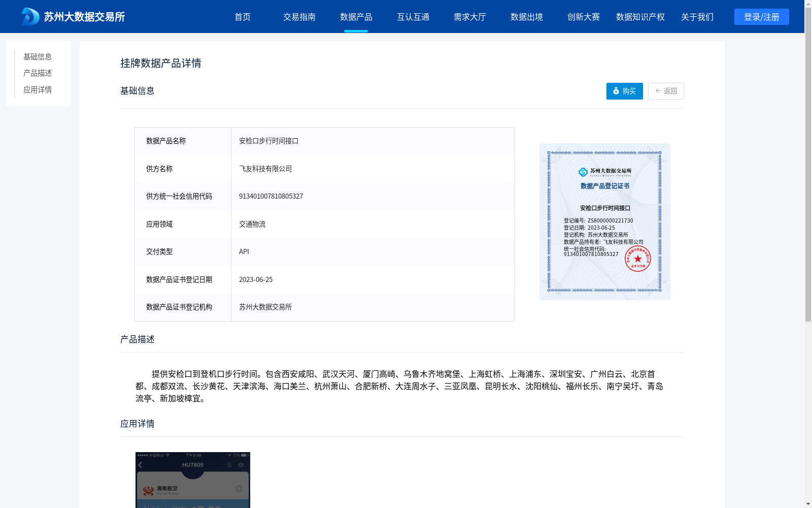Screen dimensions: 812x508
Task: Open the 数据产品登记证书 certificate image
Action: click(x=605, y=221)
